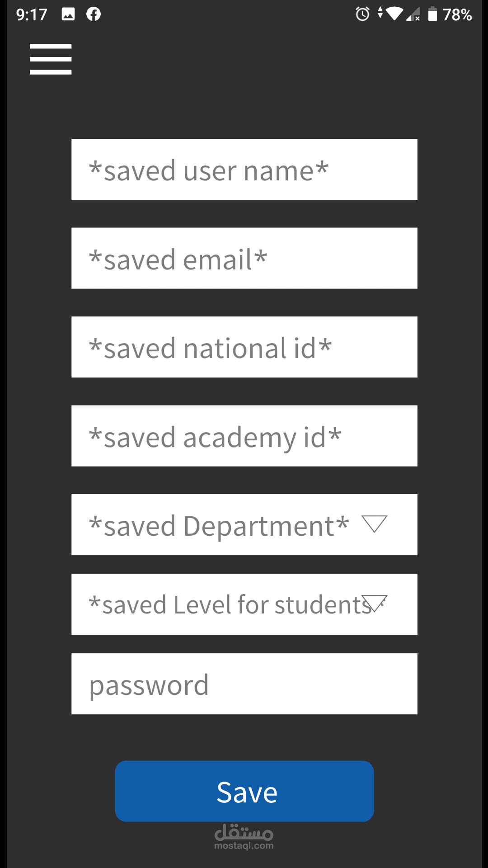Tap the image notification icon in status bar

click(x=68, y=14)
